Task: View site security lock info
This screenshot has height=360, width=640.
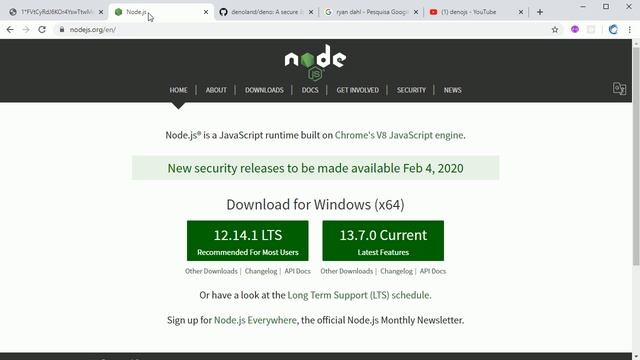Action: click(x=62, y=29)
